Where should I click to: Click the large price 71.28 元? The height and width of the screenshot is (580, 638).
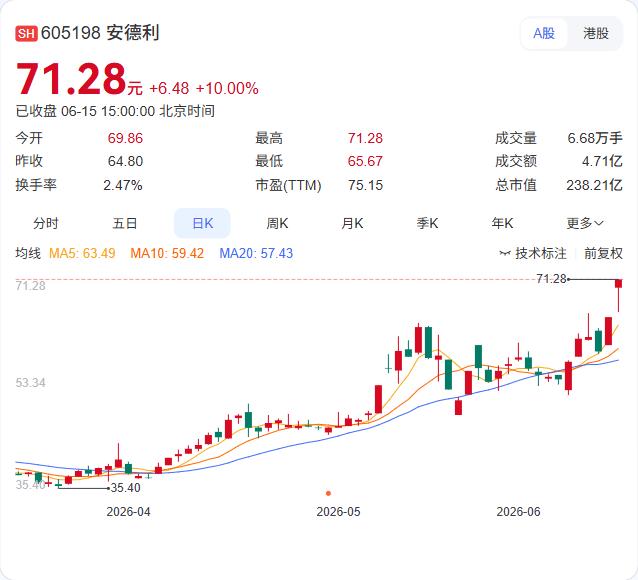coord(79,79)
